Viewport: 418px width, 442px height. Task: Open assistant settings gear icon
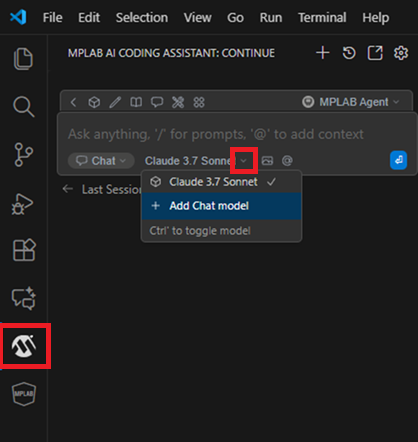(401, 53)
